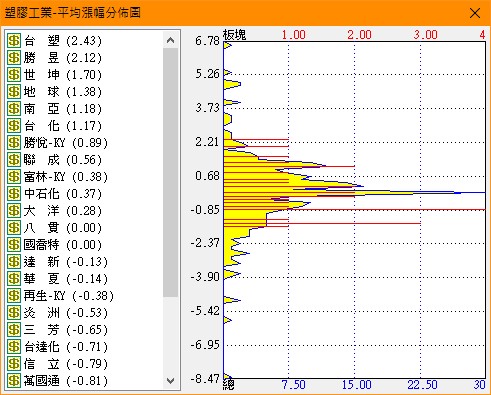Click the 板塊 label atop the chart

(x=235, y=34)
